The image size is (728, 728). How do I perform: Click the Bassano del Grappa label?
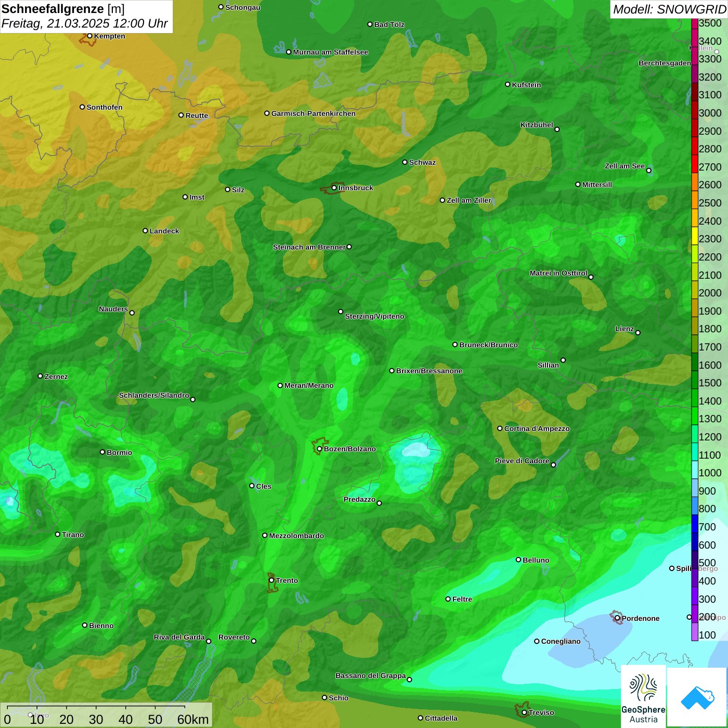coord(371,675)
